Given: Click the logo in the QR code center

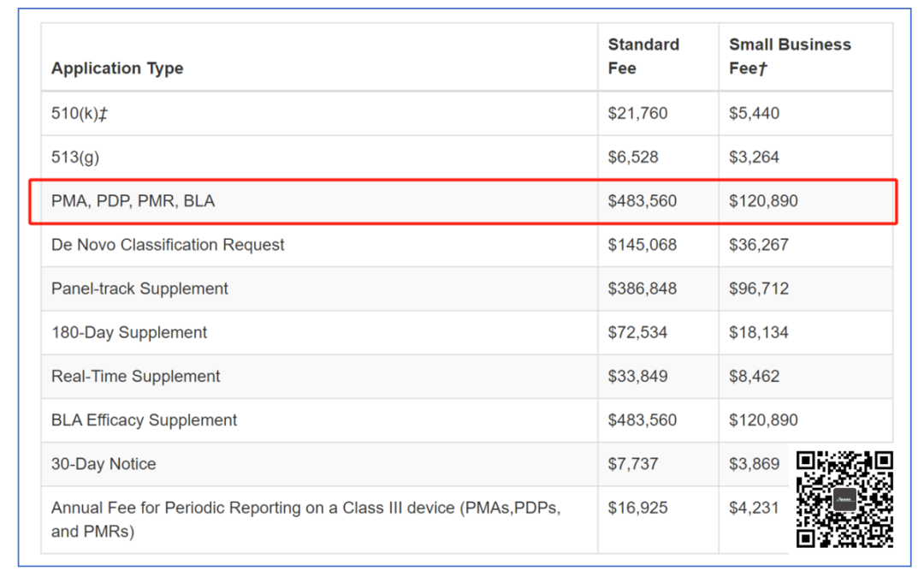Looking at the screenshot, I should tap(844, 500).
